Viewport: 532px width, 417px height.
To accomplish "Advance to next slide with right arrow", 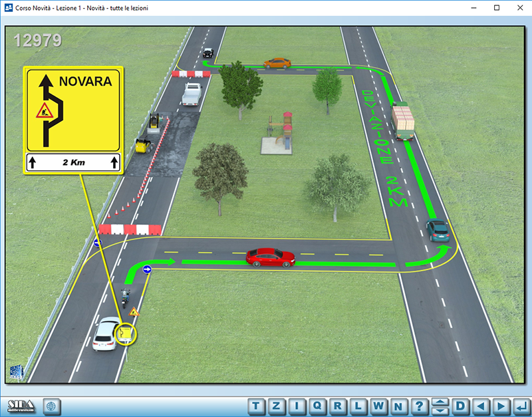I will click(502, 406).
